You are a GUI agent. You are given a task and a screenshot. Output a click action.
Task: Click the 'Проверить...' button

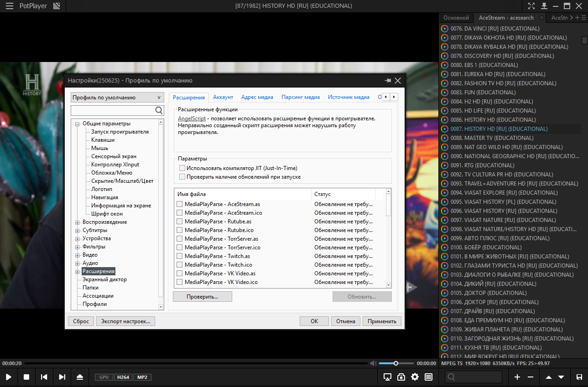(x=203, y=297)
